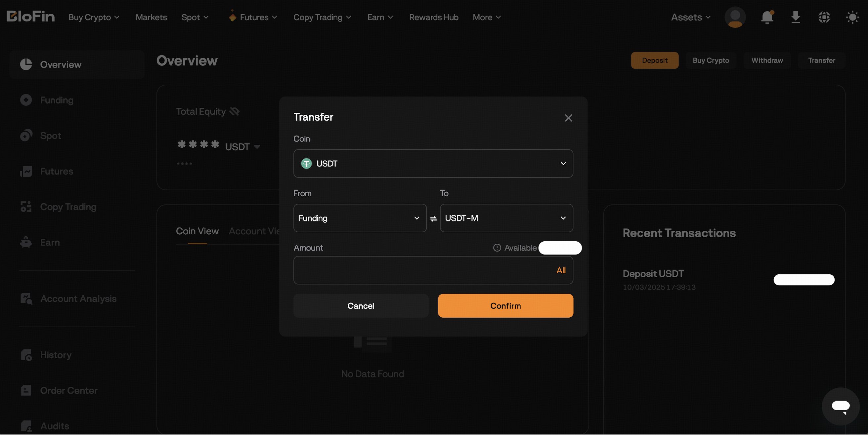Screen dimensions: 868x435
Task: Open the USDT coin dropdown
Action: [433, 163]
